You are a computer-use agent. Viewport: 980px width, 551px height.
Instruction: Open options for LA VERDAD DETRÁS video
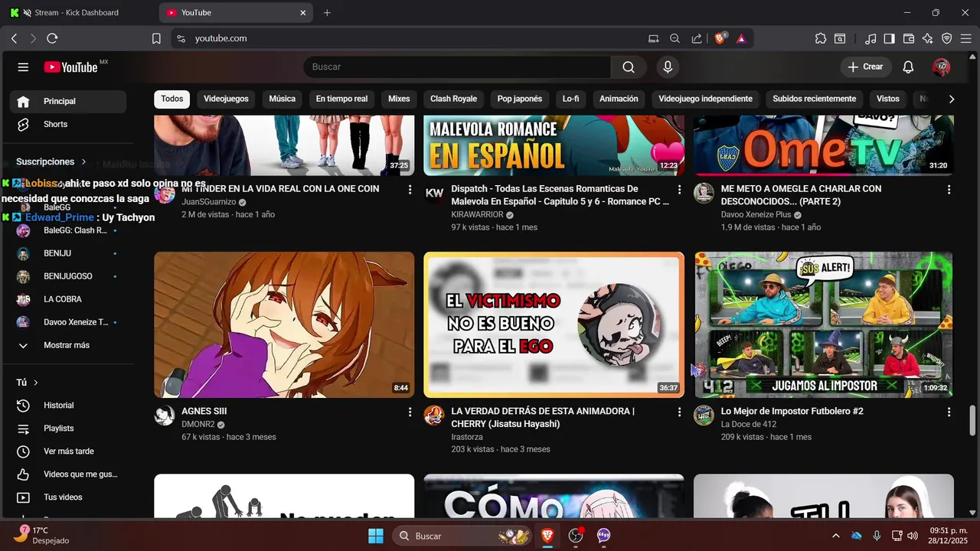point(679,412)
